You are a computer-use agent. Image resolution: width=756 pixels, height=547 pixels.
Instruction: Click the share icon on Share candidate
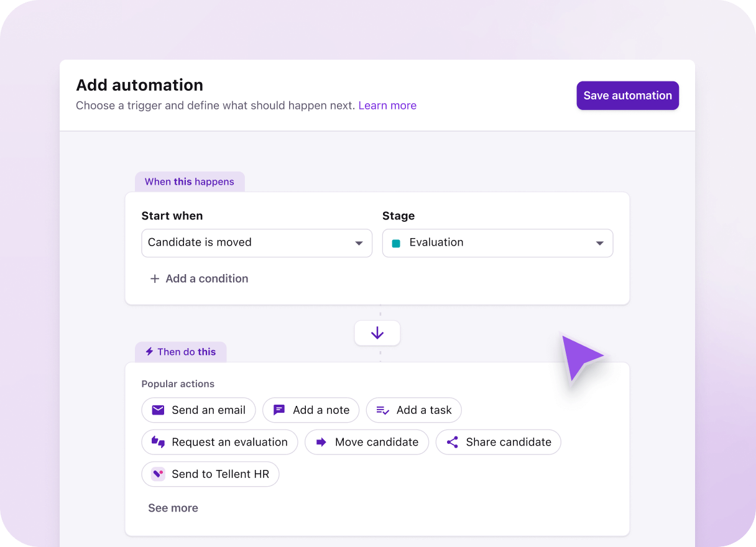(453, 442)
